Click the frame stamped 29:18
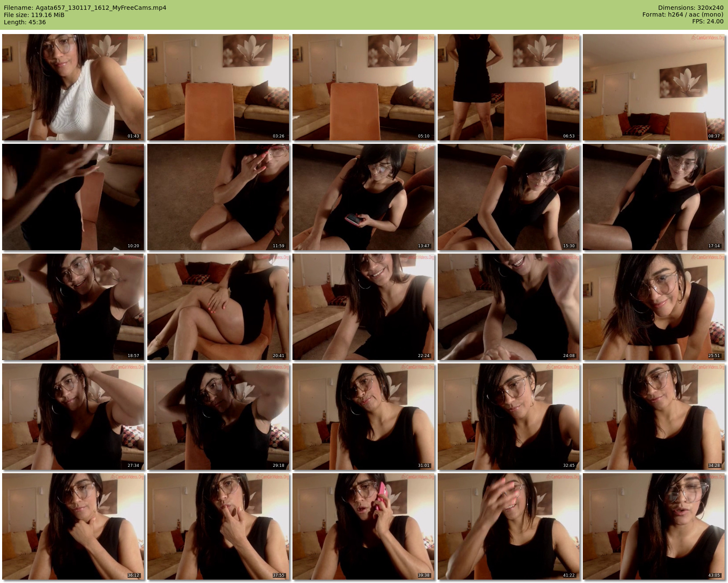The height and width of the screenshot is (583, 728). 218,417
